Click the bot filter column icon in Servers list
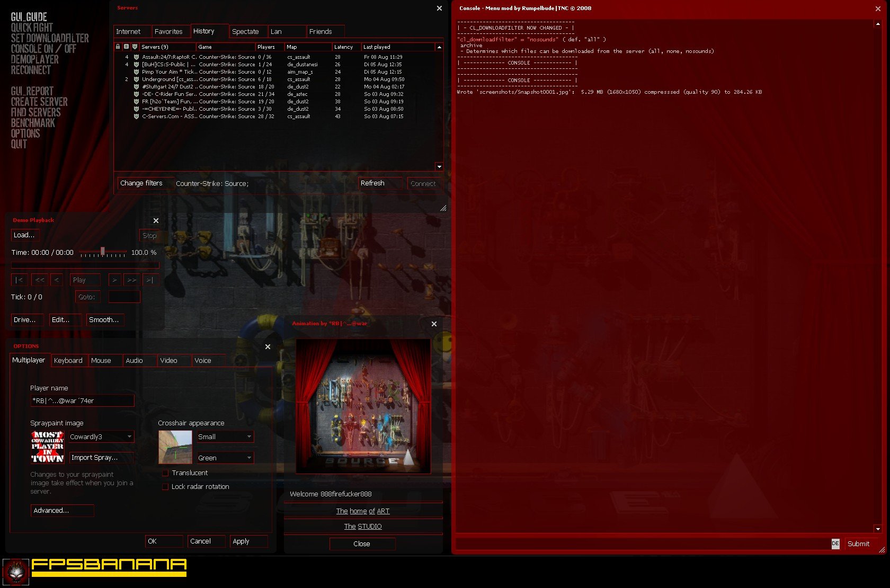Screen dimensions: 890x588 [127, 47]
